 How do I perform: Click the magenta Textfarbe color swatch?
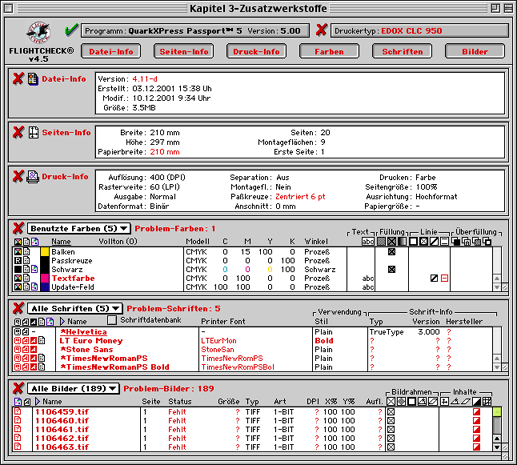(45, 278)
